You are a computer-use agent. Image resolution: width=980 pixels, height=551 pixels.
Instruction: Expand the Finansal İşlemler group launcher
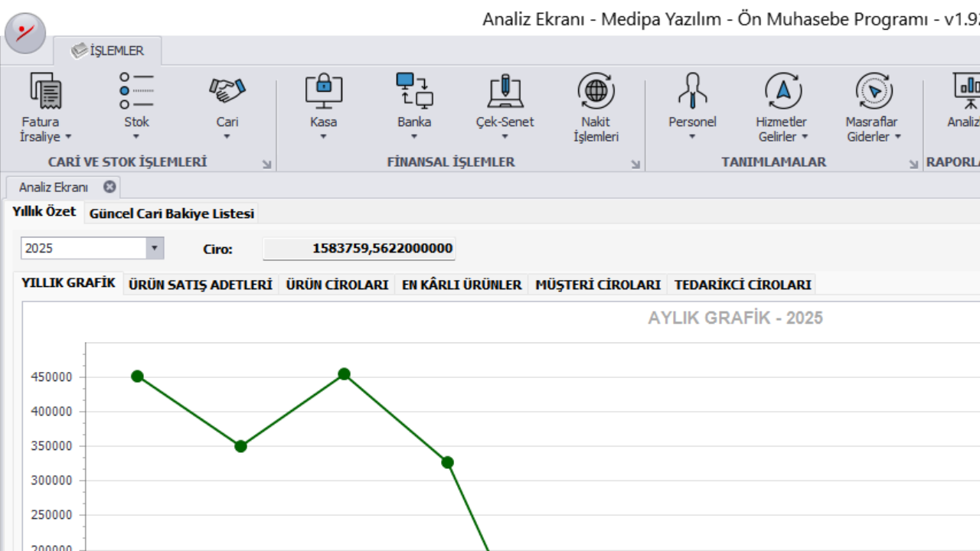tap(635, 164)
